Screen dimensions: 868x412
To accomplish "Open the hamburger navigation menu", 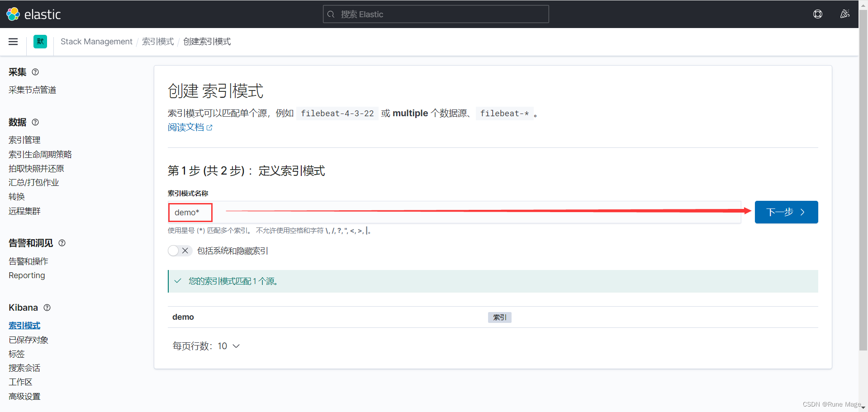I will pyautogui.click(x=13, y=42).
